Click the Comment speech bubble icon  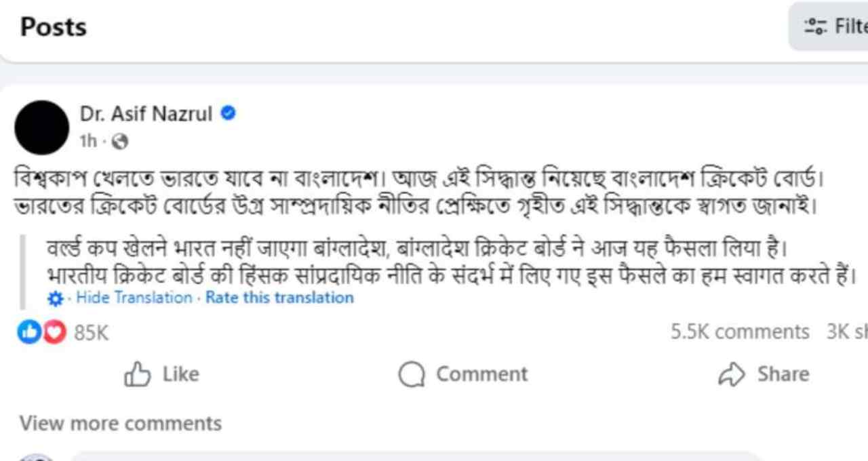click(412, 374)
